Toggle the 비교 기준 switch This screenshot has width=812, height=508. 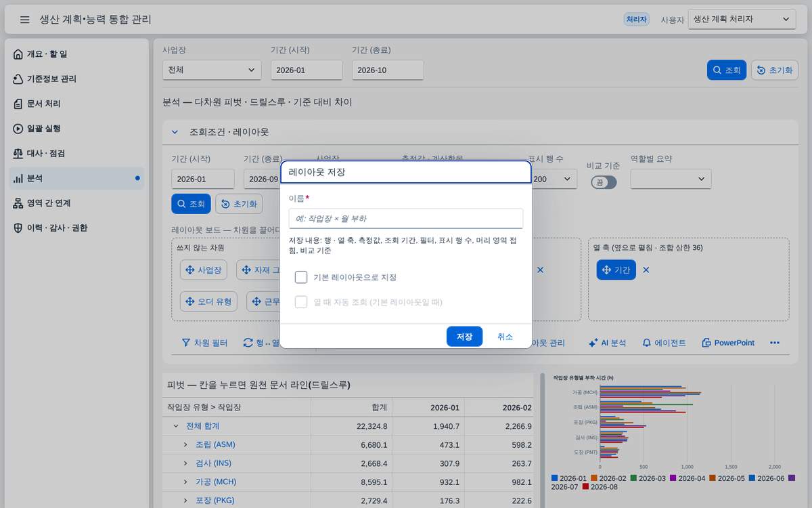click(604, 182)
